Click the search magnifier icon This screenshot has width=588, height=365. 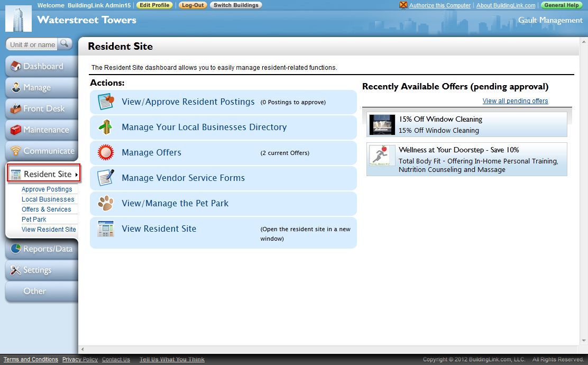[65, 44]
